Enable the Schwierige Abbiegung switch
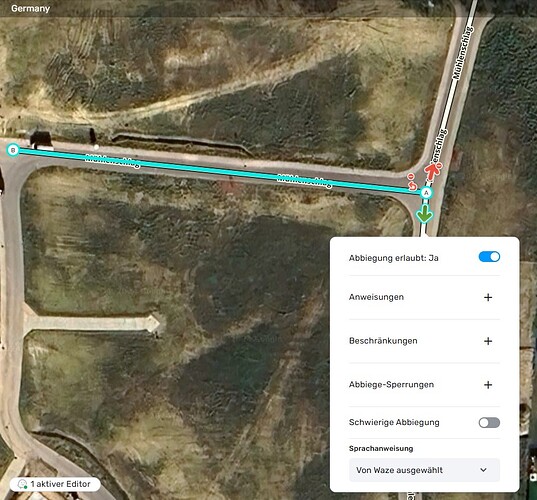The width and height of the screenshot is (537, 500). (489, 423)
